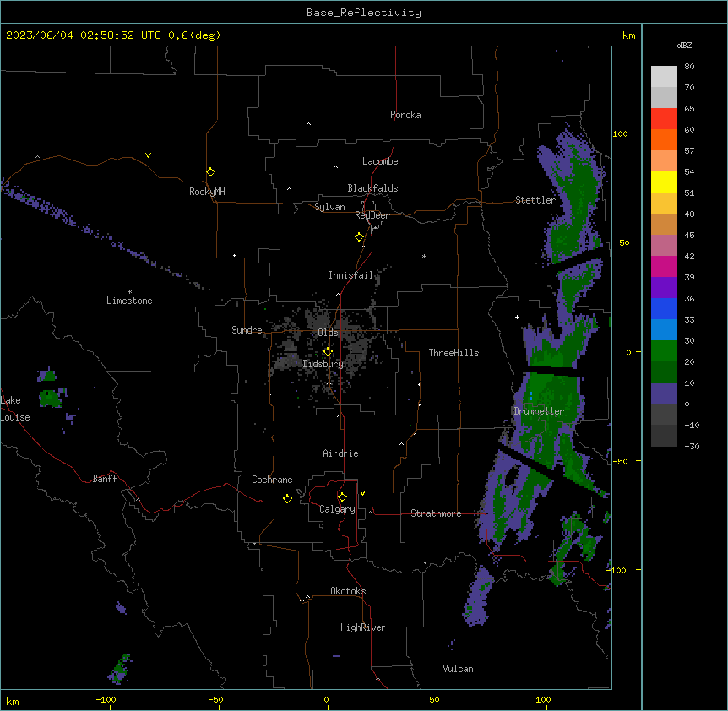Viewport: 728px width, 711px height.
Task: Click the yellow diamond marker above RockyMH
Action: [210, 171]
